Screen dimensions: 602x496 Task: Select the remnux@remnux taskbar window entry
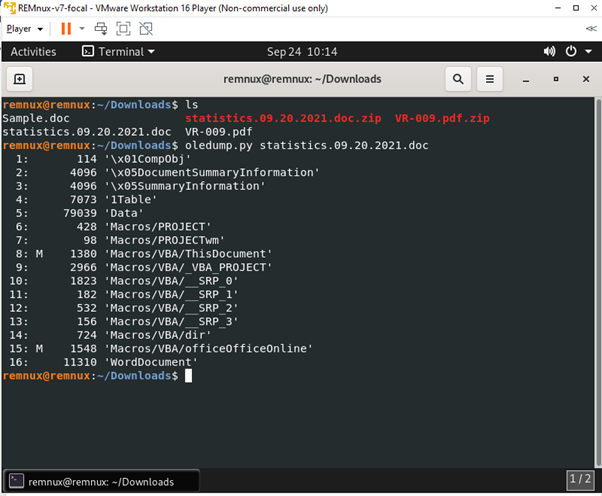[x=101, y=481]
